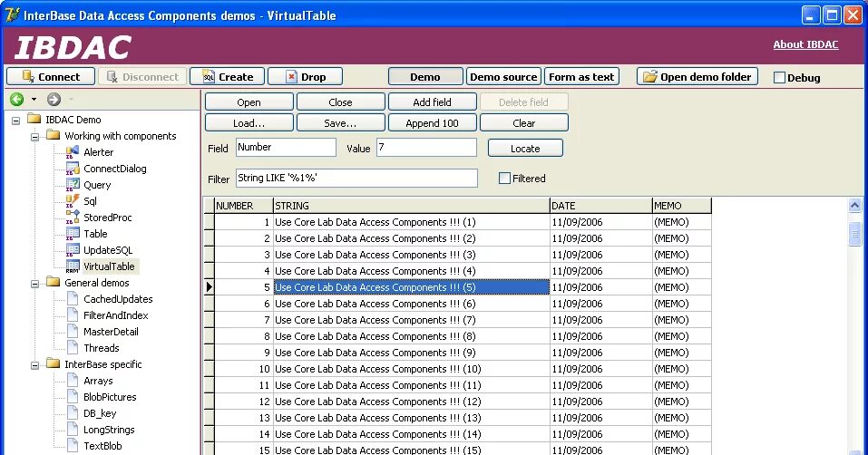Click the Open dataset button

pos(249,102)
